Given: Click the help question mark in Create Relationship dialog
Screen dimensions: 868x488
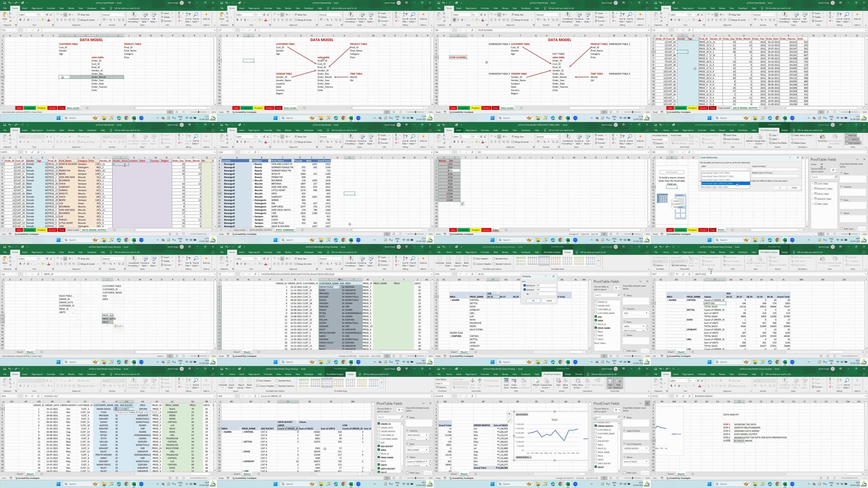Looking at the screenshot, I should pyautogui.click(x=790, y=158).
